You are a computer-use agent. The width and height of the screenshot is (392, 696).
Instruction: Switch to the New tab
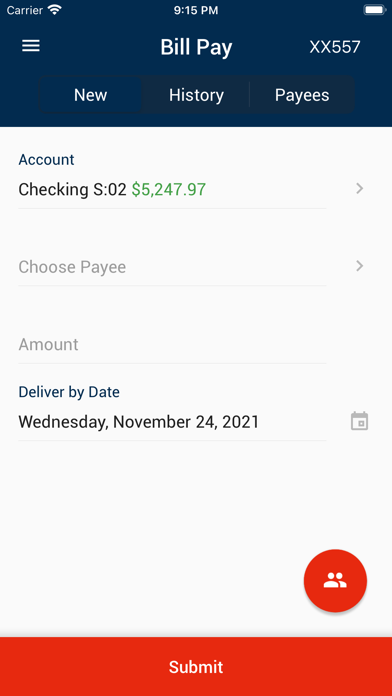coord(91,95)
